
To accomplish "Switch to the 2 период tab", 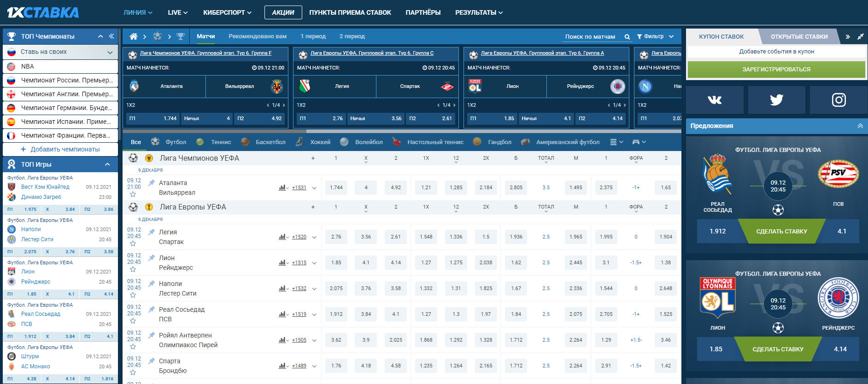I will (x=352, y=36).
